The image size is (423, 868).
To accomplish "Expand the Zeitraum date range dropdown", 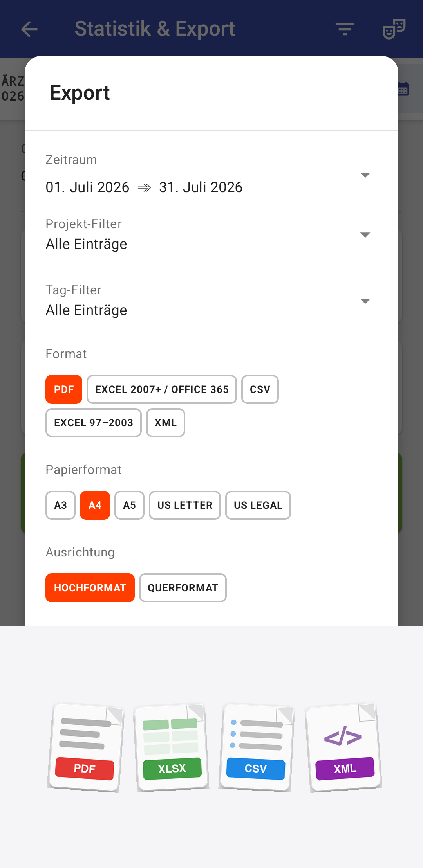I will point(208,175).
